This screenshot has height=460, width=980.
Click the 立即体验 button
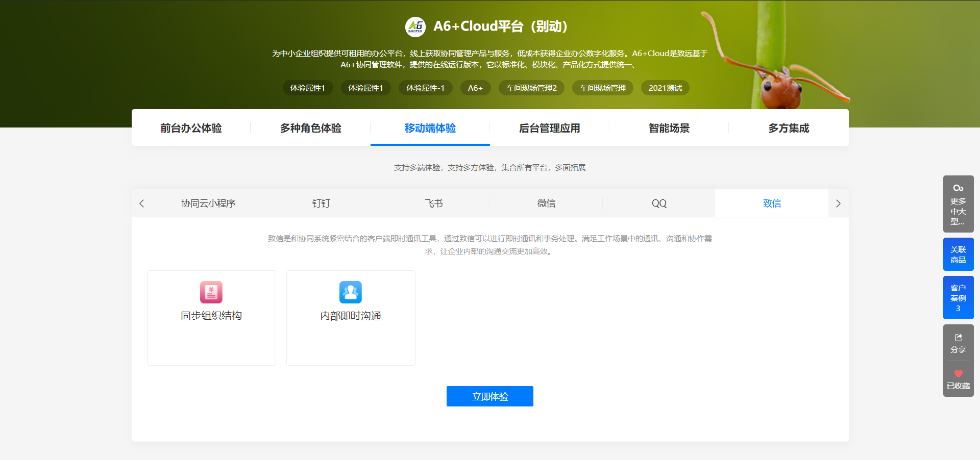(x=490, y=396)
